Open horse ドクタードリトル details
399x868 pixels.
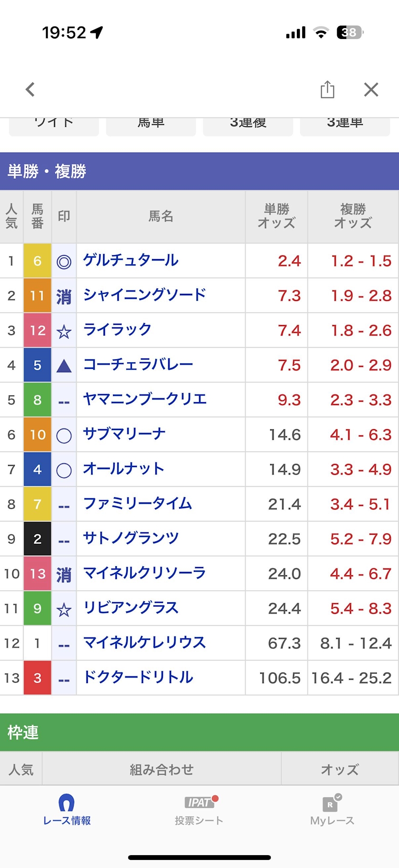coord(138,677)
